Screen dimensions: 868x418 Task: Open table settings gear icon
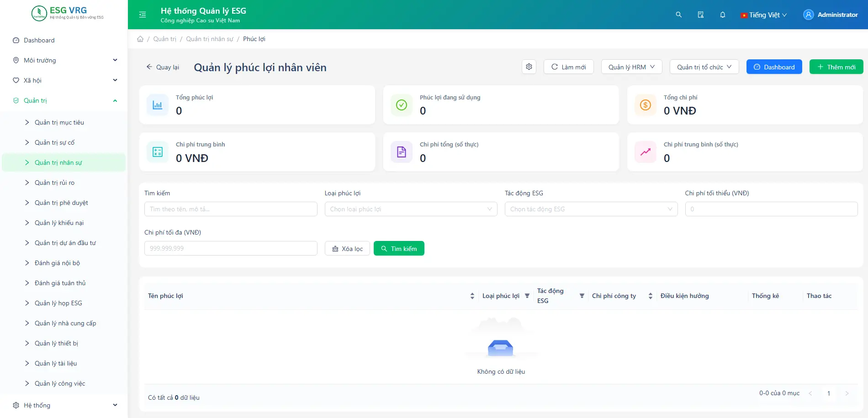point(529,67)
